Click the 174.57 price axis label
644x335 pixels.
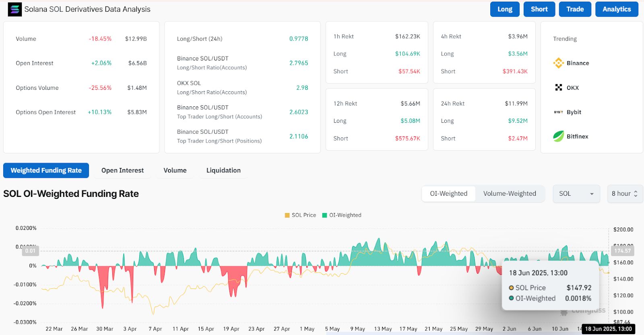tap(622, 251)
